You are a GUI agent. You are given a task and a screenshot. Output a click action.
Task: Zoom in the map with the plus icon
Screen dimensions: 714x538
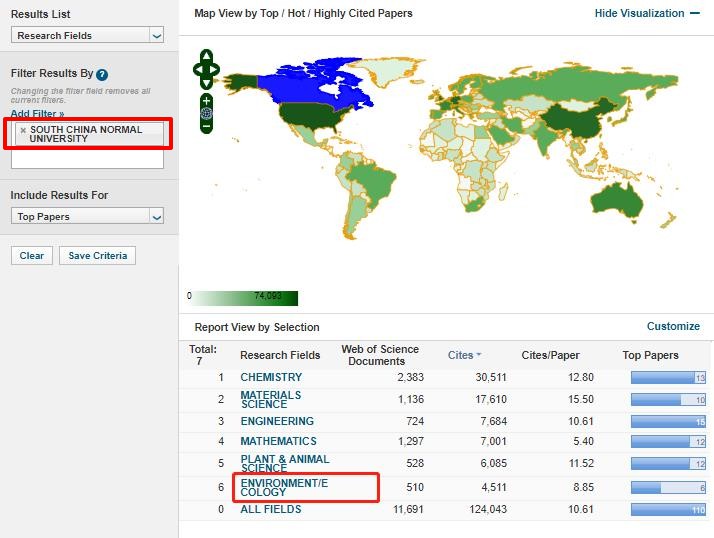click(206, 101)
